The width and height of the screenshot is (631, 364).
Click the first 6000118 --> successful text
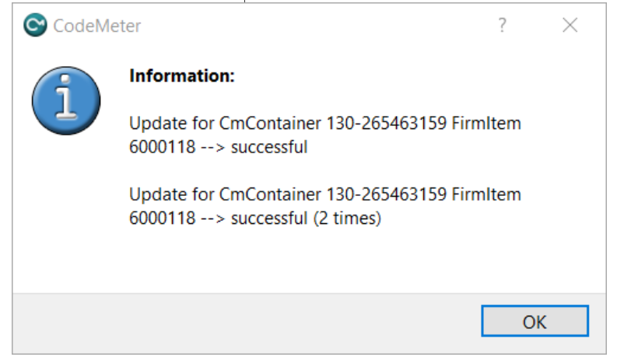tap(218, 147)
